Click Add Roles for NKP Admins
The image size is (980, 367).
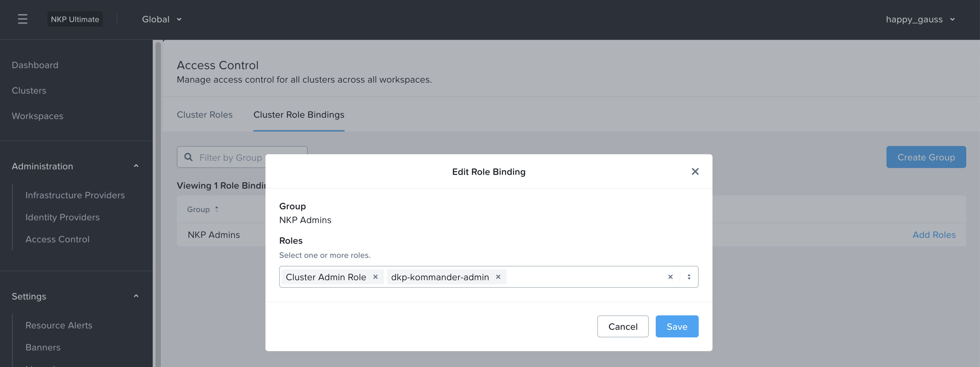934,235
